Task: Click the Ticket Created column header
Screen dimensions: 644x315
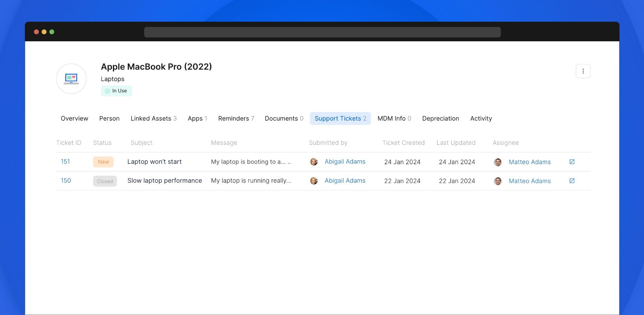Action: [x=403, y=142]
